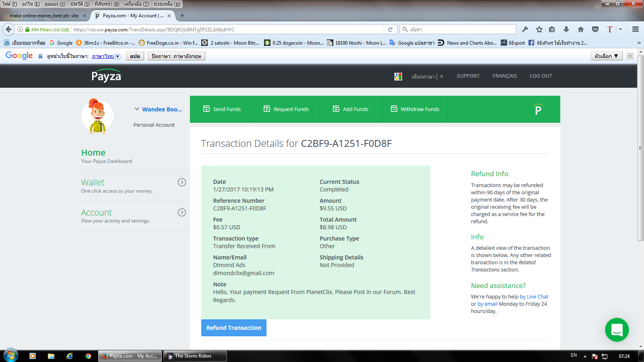
Task: Open the History menu in the menu bar
Action: coord(80,4)
